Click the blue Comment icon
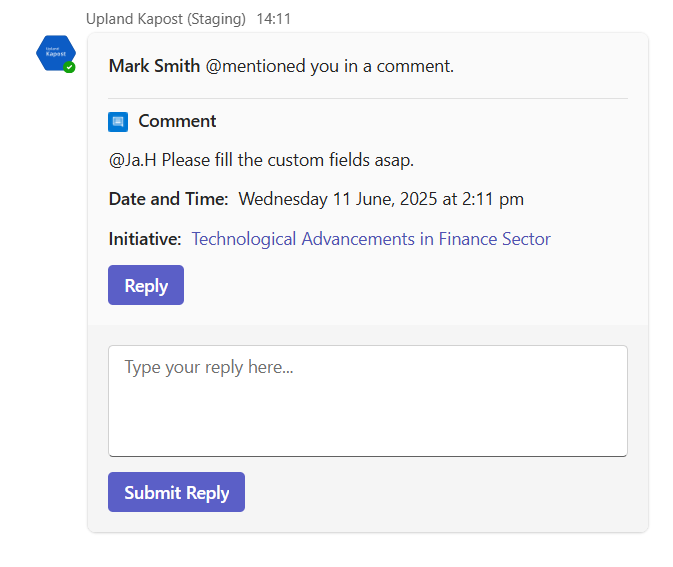 [118, 122]
